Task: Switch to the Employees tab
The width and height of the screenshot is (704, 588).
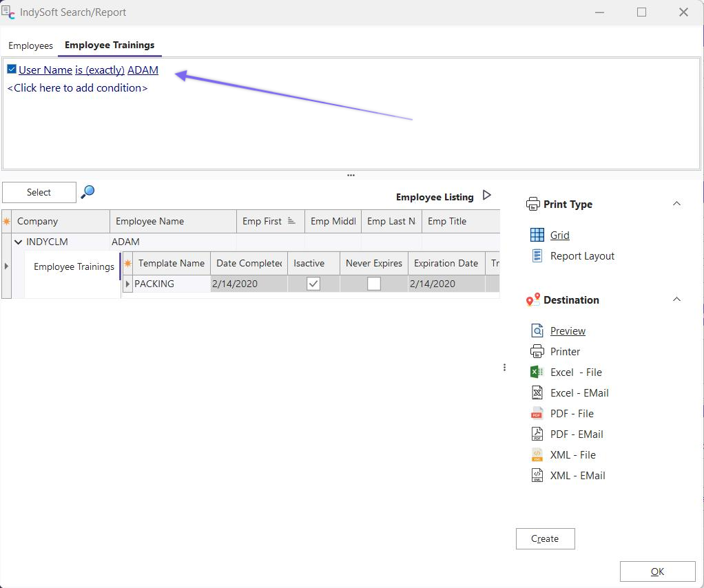Action: coord(30,45)
